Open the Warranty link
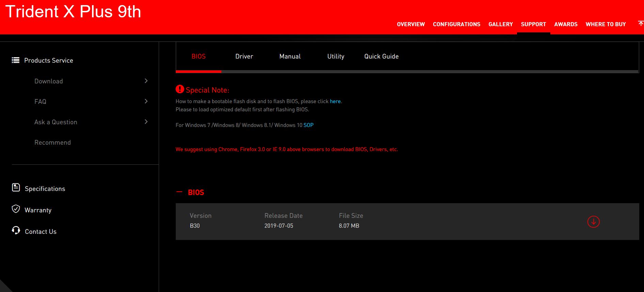Screen dimensions: 644x292 point(38,210)
